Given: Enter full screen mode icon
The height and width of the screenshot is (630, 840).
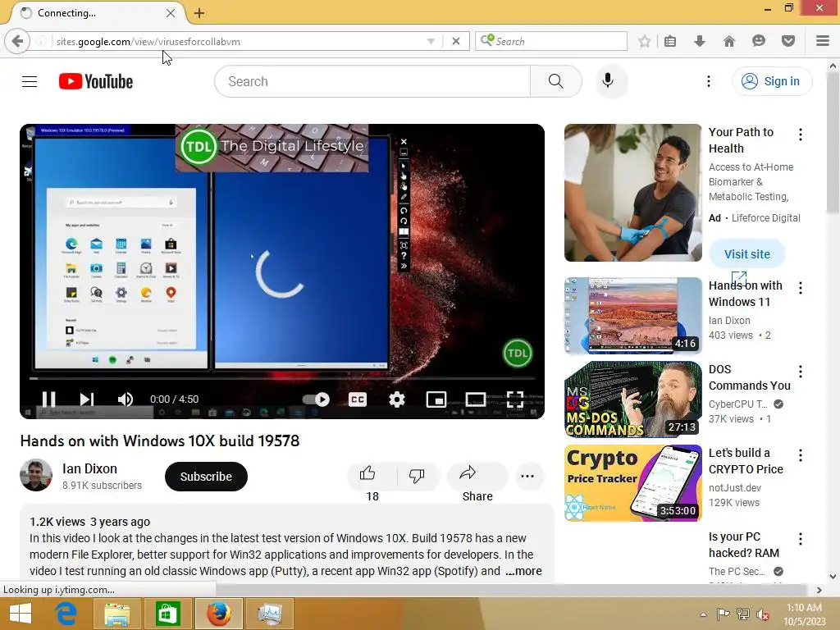Looking at the screenshot, I should tap(515, 399).
